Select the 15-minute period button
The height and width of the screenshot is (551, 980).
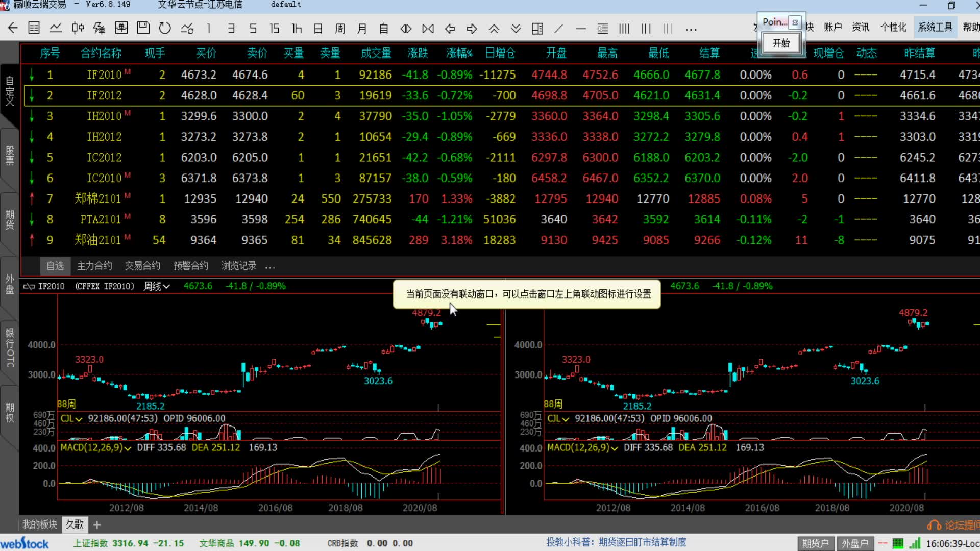(x=275, y=29)
